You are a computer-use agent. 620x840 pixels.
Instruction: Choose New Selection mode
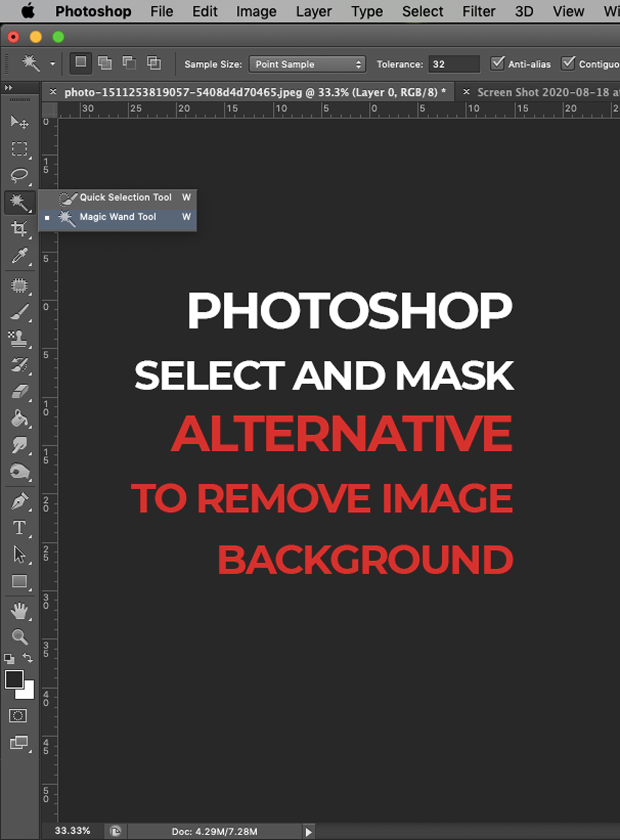pos(81,63)
